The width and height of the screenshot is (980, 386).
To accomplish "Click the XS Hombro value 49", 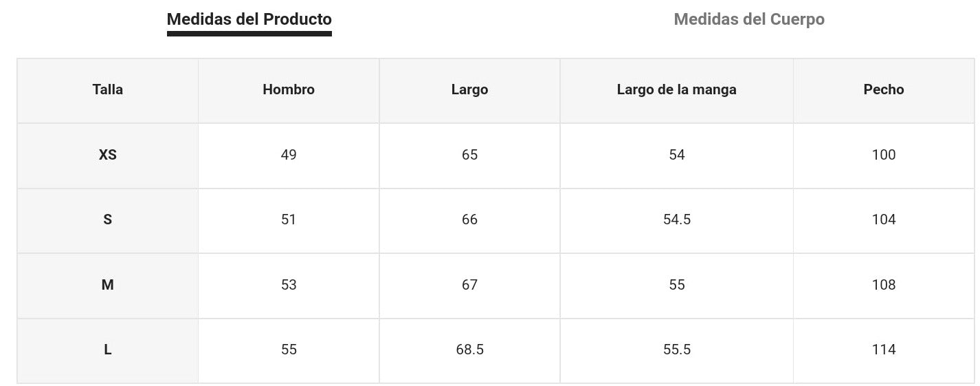I will tap(289, 155).
